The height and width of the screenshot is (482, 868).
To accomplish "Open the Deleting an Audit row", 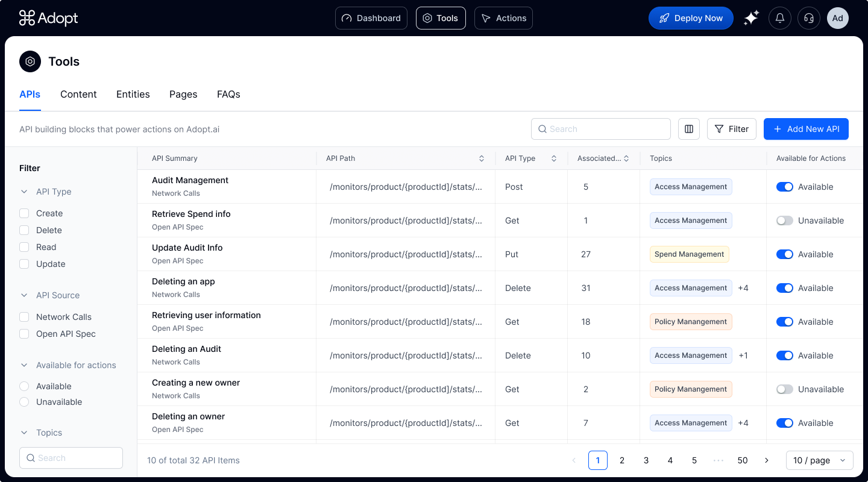I will click(500, 355).
